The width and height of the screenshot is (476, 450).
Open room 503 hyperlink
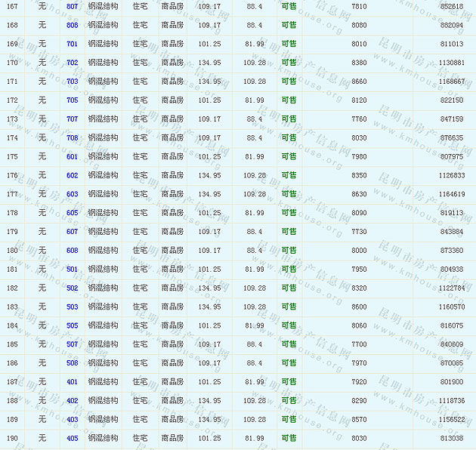[72, 307]
